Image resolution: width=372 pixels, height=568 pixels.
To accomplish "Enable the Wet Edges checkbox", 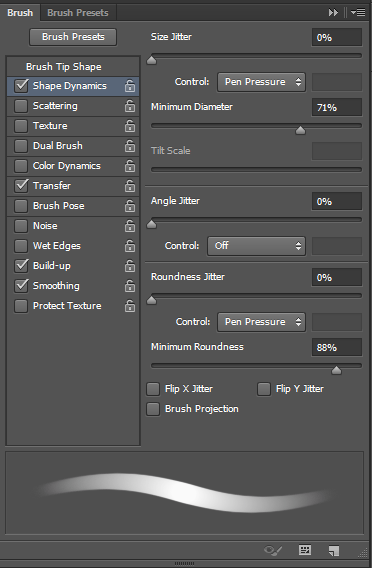I will [21, 246].
